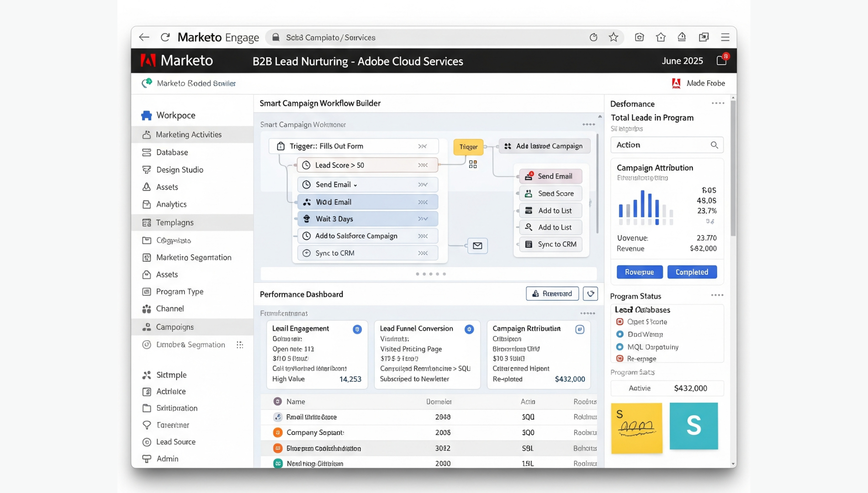Open the Workpoce section
The height and width of the screenshot is (493, 868).
tap(169, 115)
